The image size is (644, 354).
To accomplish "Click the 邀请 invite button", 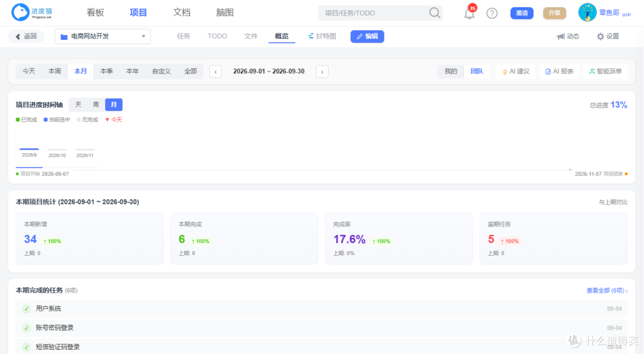I will pos(522,13).
